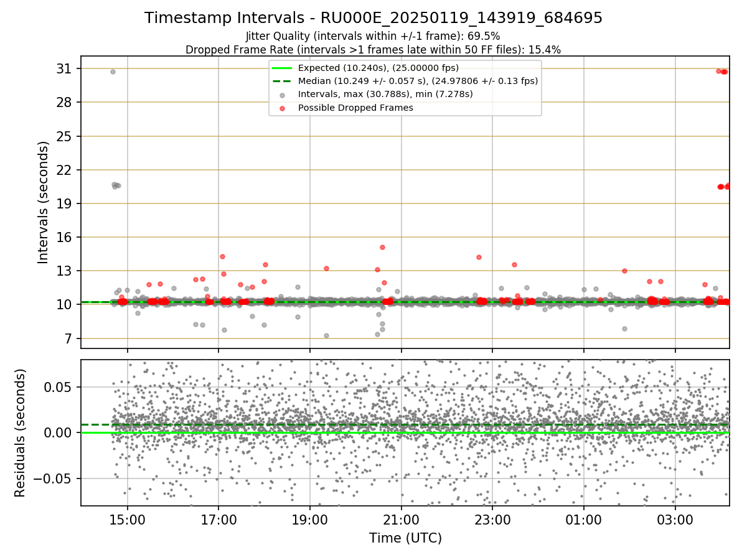Image resolution: width=747 pixels, height=560 pixels.
Task: Click the red dropped-frame point near 14 seconds just after 17:00
Action: pyautogui.click(x=222, y=256)
